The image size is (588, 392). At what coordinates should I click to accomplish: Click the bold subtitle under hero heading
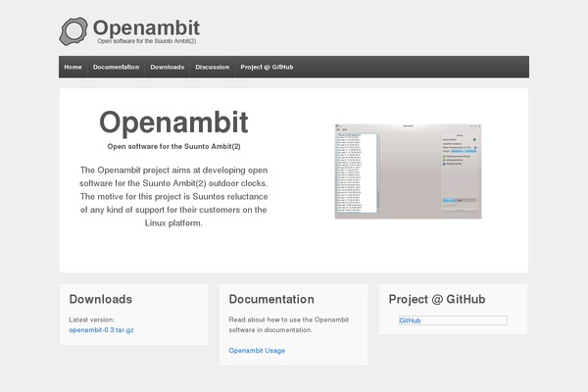point(173,146)
